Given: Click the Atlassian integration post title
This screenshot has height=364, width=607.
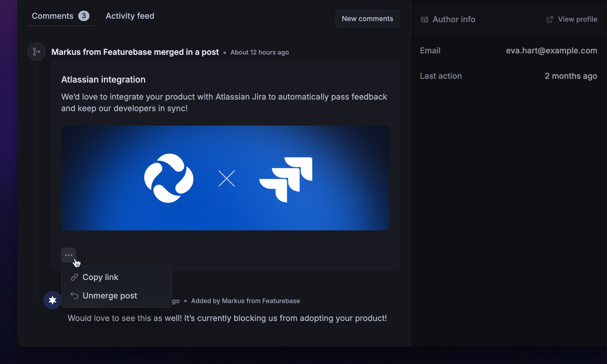Looking at the screenshot, I should point(103,79).
